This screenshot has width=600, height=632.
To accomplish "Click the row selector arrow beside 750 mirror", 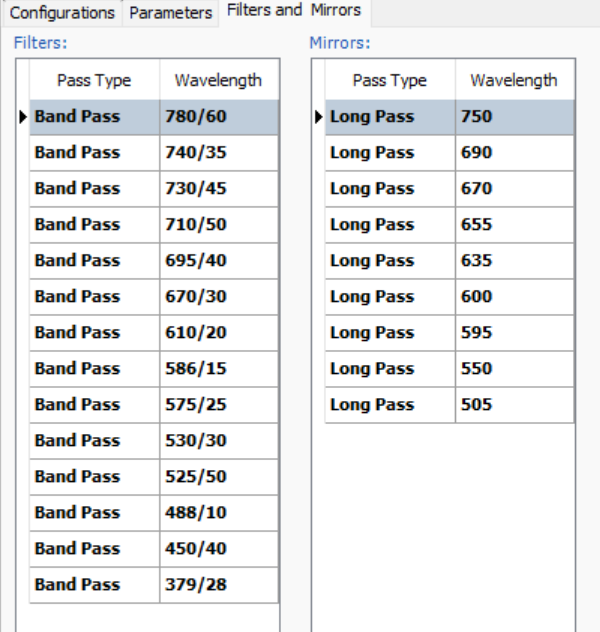I will pyautogui.click(x=319, y=117).
